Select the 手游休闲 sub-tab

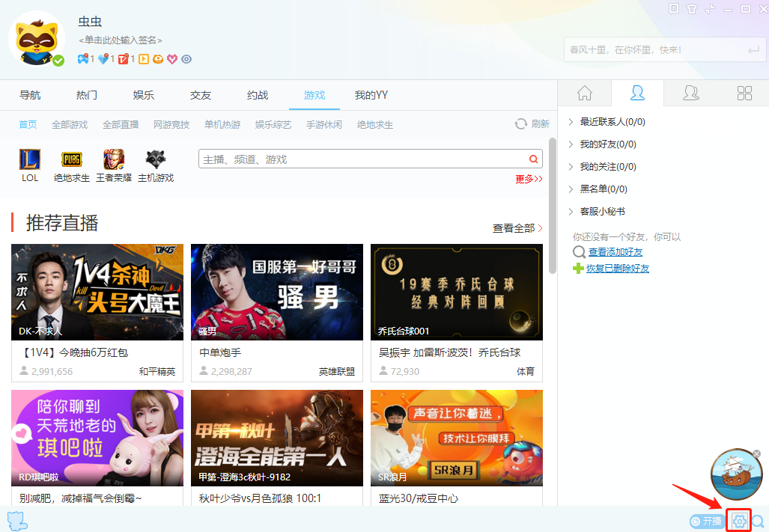click(x=324, y=124)
